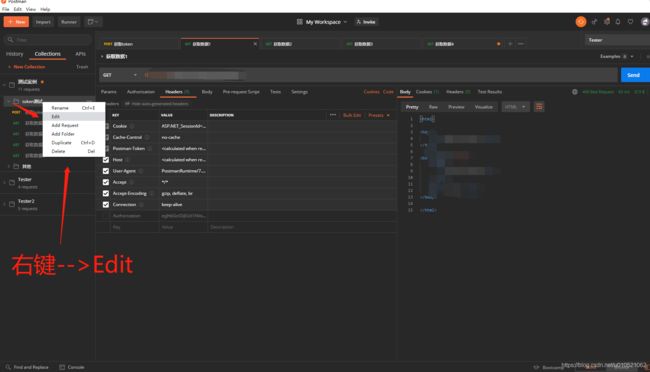Click the blue Send button
This screenshot has height=372, width=650.
tap(635, 75)
